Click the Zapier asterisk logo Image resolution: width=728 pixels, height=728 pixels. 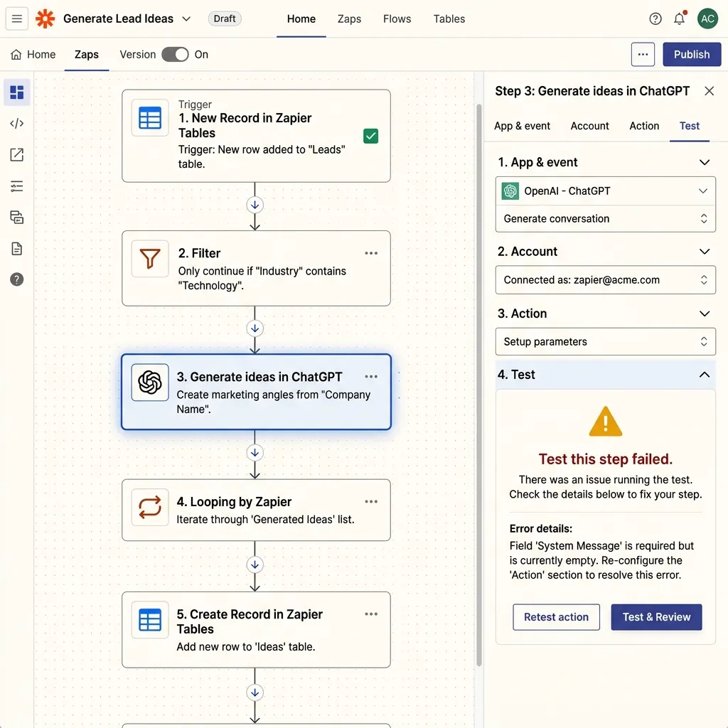pos(45,18)
